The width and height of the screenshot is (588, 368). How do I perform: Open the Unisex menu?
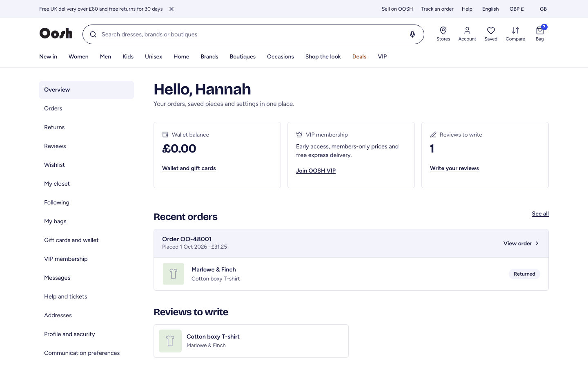pyautogui.click(x=154, y=56)
